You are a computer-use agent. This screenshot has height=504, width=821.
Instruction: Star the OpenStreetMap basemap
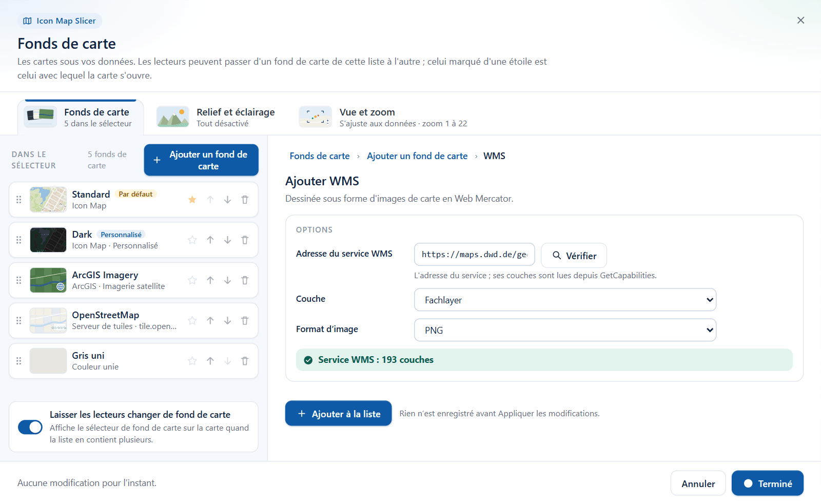click(x=192, y=321)
